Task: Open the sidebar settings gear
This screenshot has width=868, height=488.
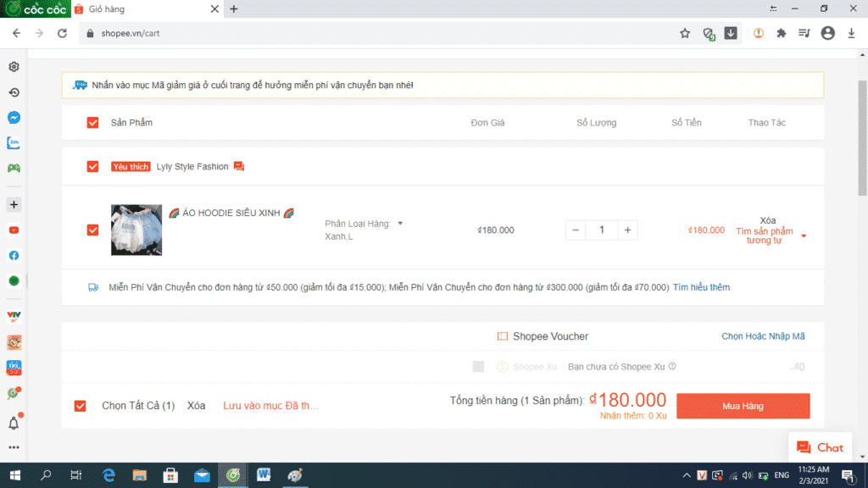Action: (x=14, y=67)
